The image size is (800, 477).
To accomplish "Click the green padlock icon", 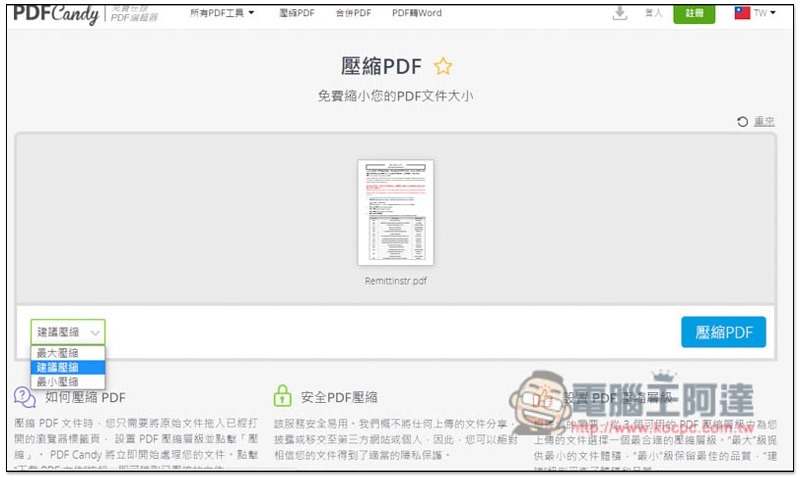I will tap(283, 396).
